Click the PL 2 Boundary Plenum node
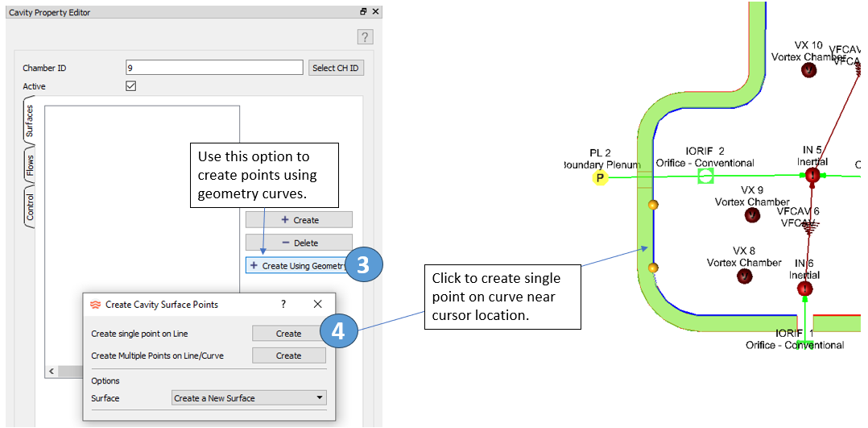This screenshot has height=428, width=868. (x=599, y=178)
